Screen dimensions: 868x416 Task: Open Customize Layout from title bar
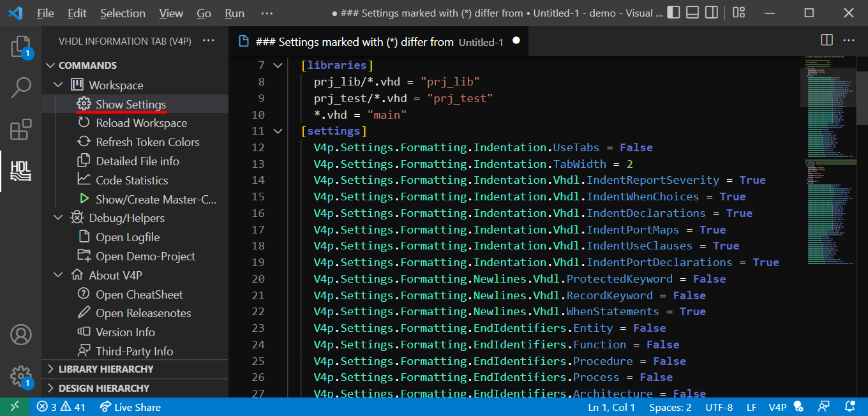738,13
